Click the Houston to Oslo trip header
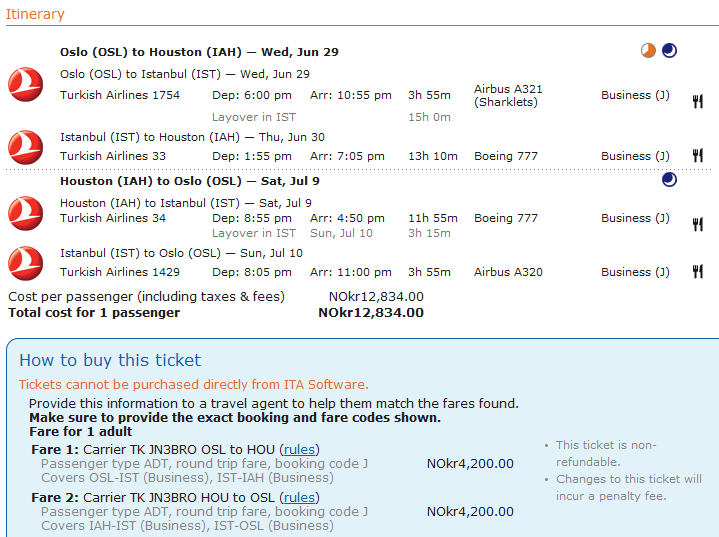This screenshot has width=719, height=537. (175, 181)
